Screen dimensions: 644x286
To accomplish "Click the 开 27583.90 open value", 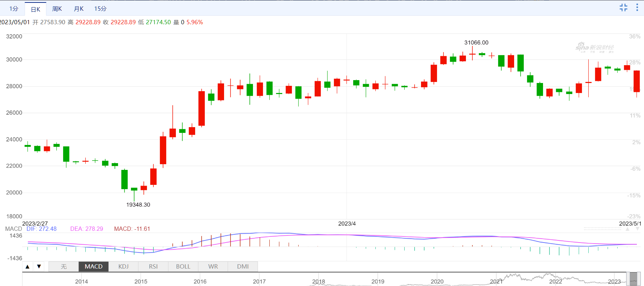I will click(x=49, y=22).
